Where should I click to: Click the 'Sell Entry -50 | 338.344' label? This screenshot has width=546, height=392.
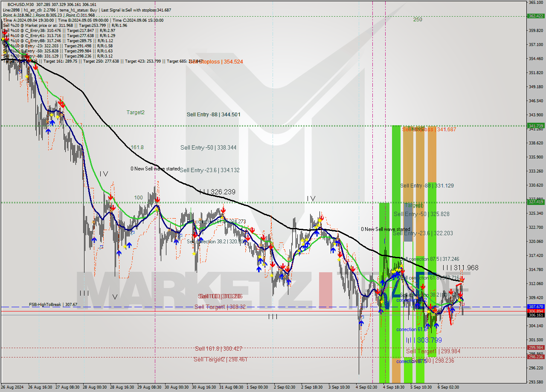click(208, 147)
